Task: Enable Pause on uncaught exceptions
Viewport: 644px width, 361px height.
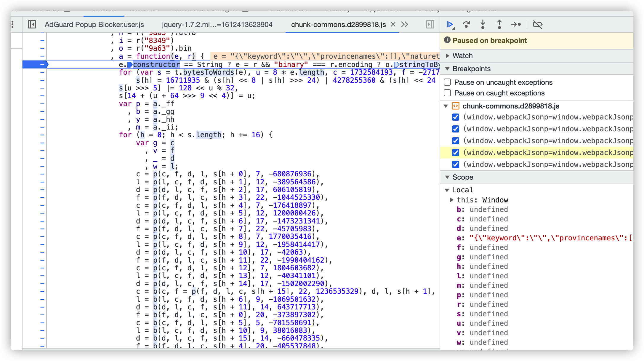Action: [447, 82]
